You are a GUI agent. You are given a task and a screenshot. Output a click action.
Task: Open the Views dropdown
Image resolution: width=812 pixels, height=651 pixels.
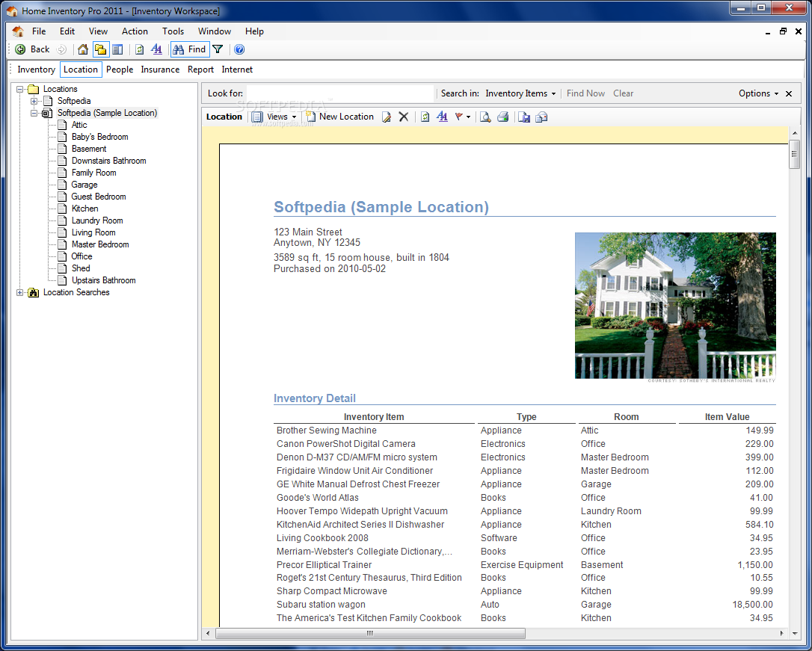(294, 117)
